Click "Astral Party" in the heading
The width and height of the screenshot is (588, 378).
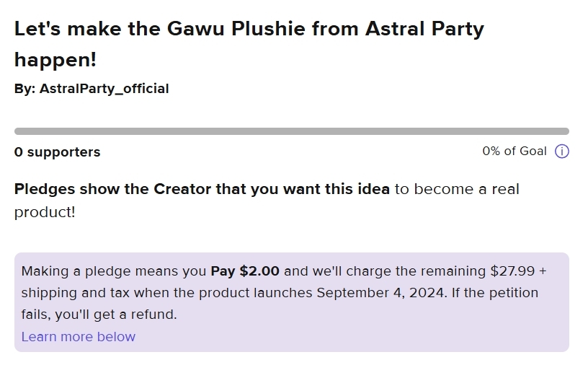click(424, 29)
